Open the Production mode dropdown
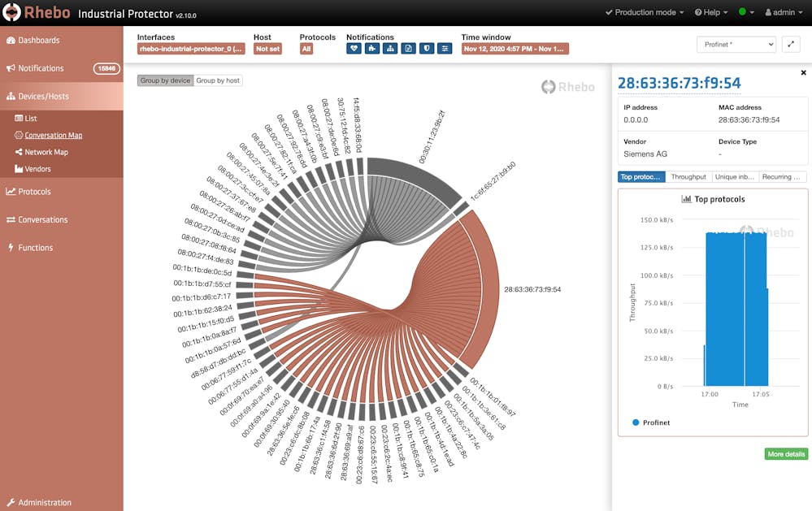Image resolution: width=812 pixels, height=511 pixels. (x=645, y=12)
